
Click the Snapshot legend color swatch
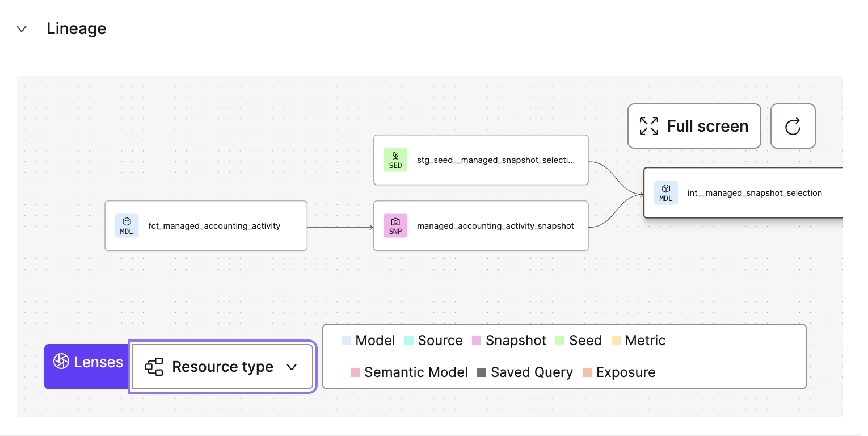[x=477, y=341]
